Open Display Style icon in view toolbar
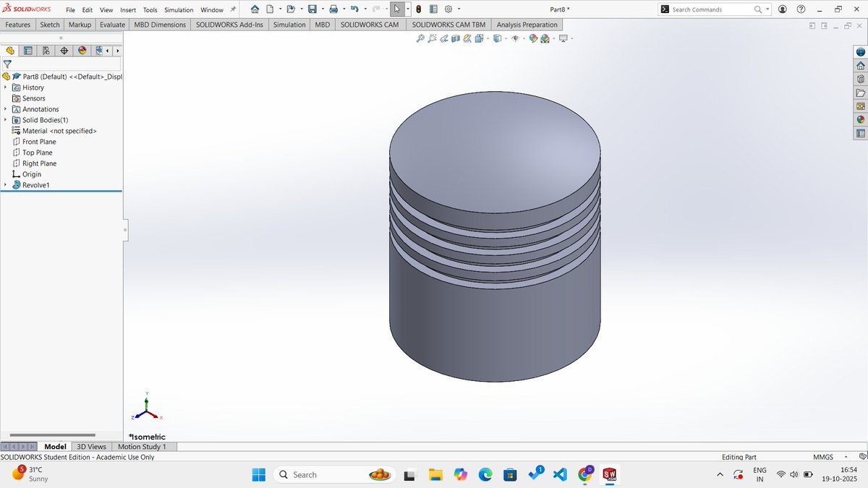 497,38
